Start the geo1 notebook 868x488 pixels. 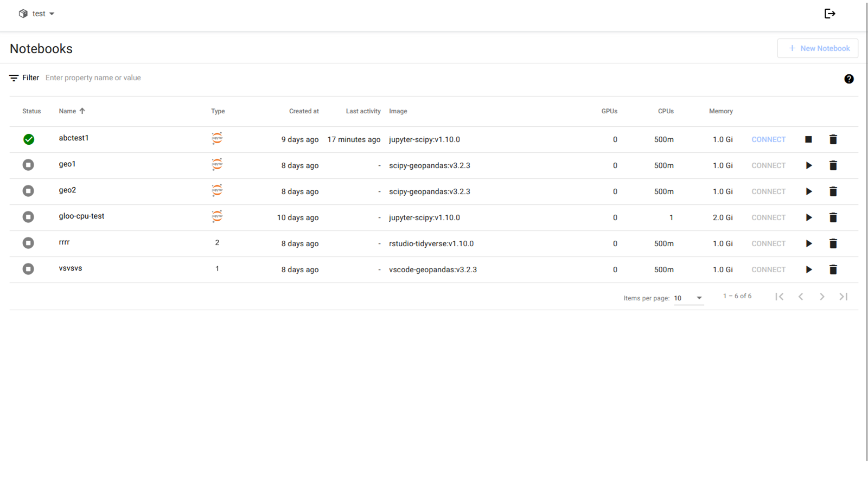(808, 165)
